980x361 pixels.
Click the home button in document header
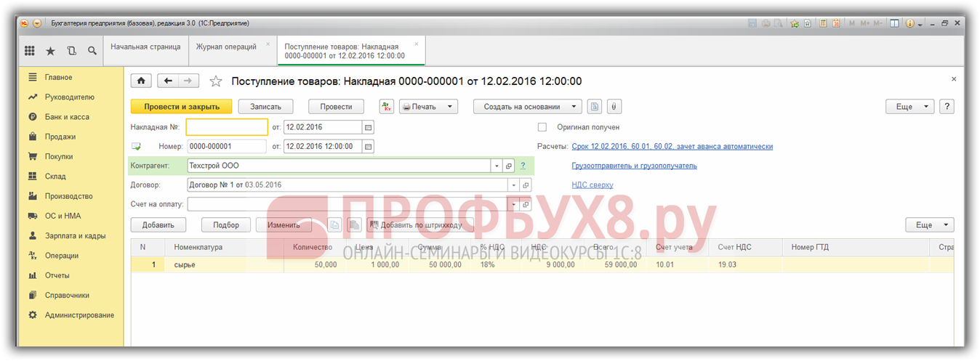click(141, 81)
